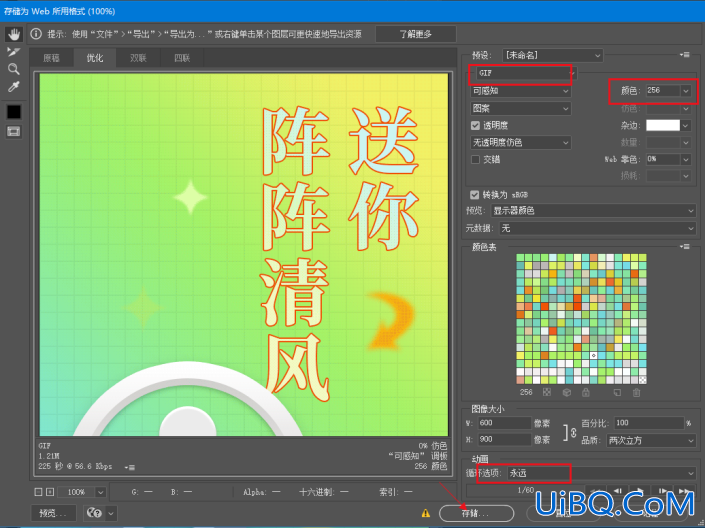Image resolution: width=705 pixels, height=528 pixels.
Task: Jump to last animation frame
Action: [685, 491]
